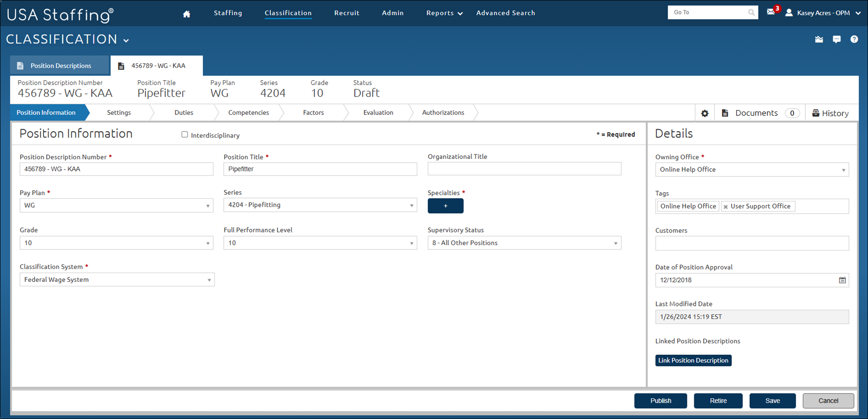The width and height of the screenshot is (868, 419).
Task: Switch to the Position Descriptions tab
Action: (60, 66)
